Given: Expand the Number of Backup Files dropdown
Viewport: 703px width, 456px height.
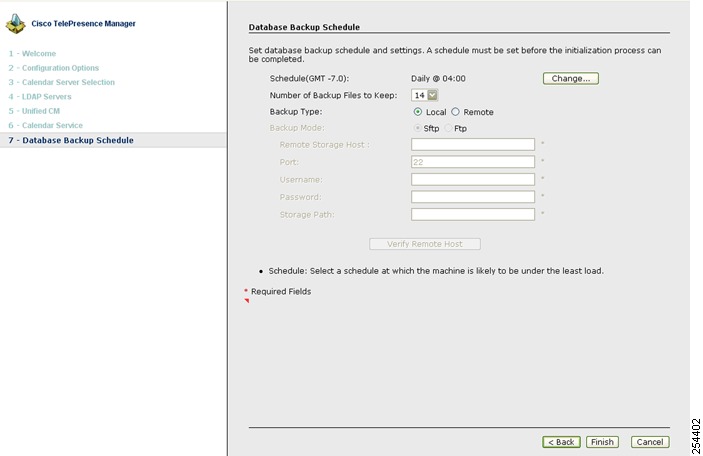Looking at the screenshot, I should [x=432, y=95].
